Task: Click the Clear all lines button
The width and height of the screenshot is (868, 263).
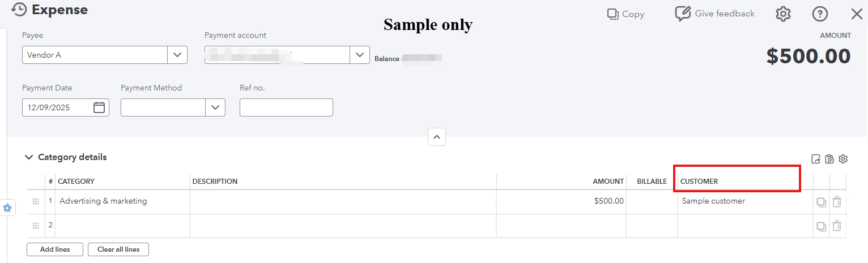Action: coord(118,249)
